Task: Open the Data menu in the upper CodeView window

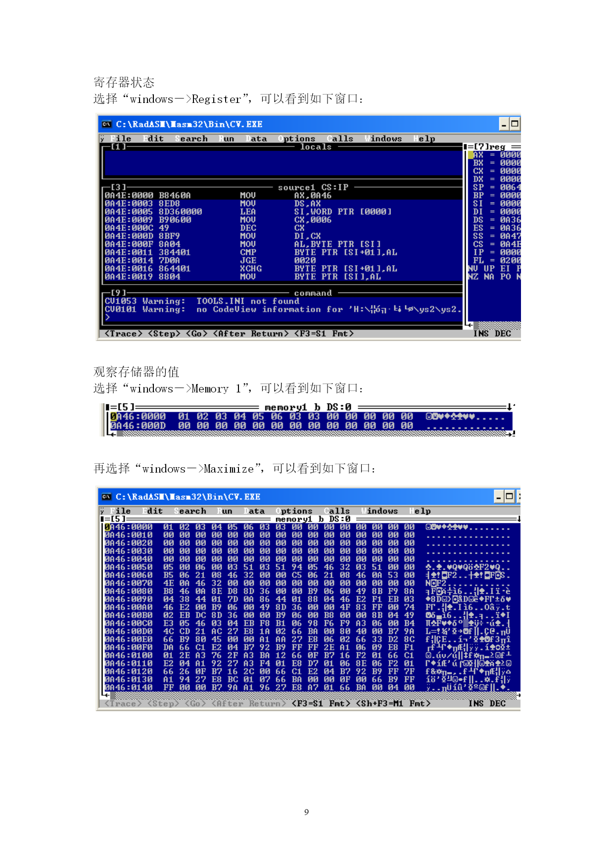Action: 256,139
